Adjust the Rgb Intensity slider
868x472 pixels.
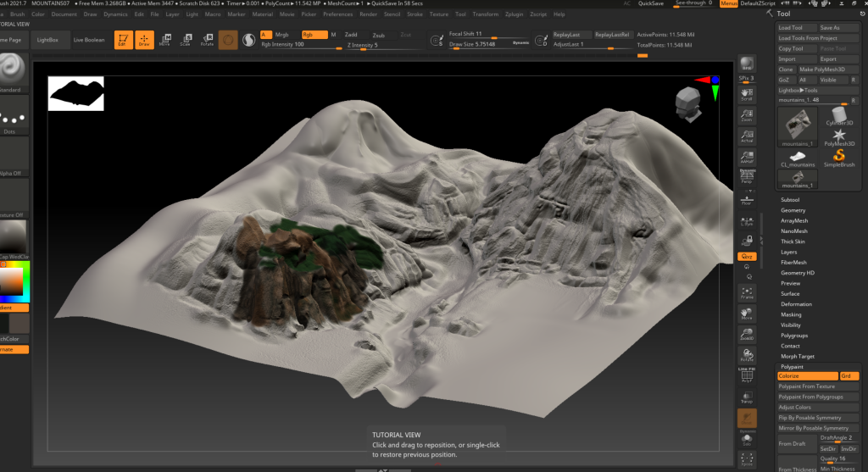[x=301, y=45]
